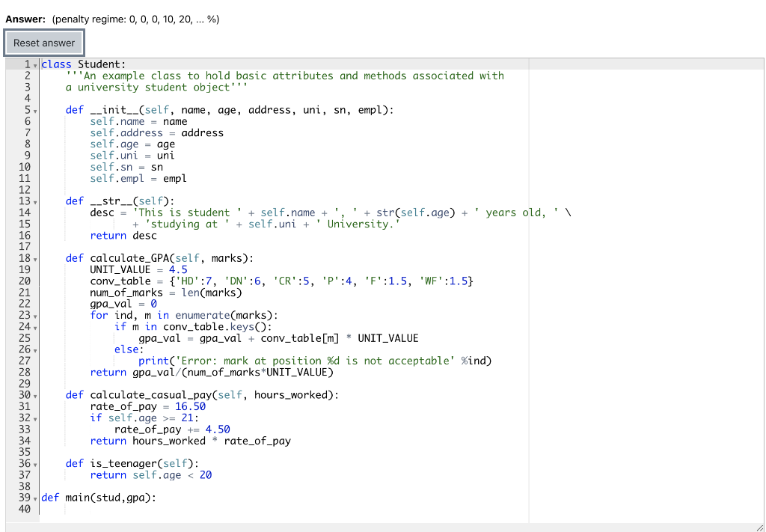Collapse the main function fold arrow
Viewport: 766px width, 532px height.
35,498
